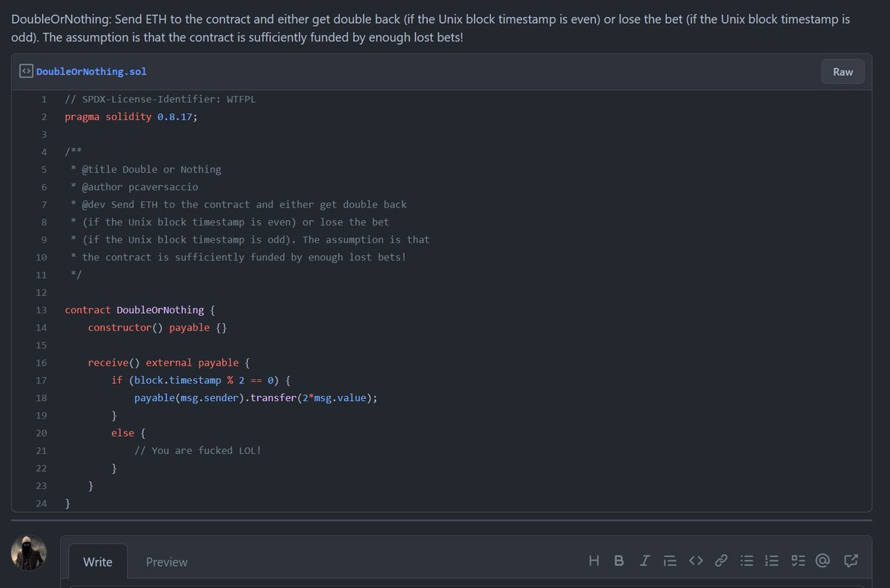Click the code file icon beside DoubleOrNothing.sol
This screenshot has height=588, width=890.
[26, 72]
